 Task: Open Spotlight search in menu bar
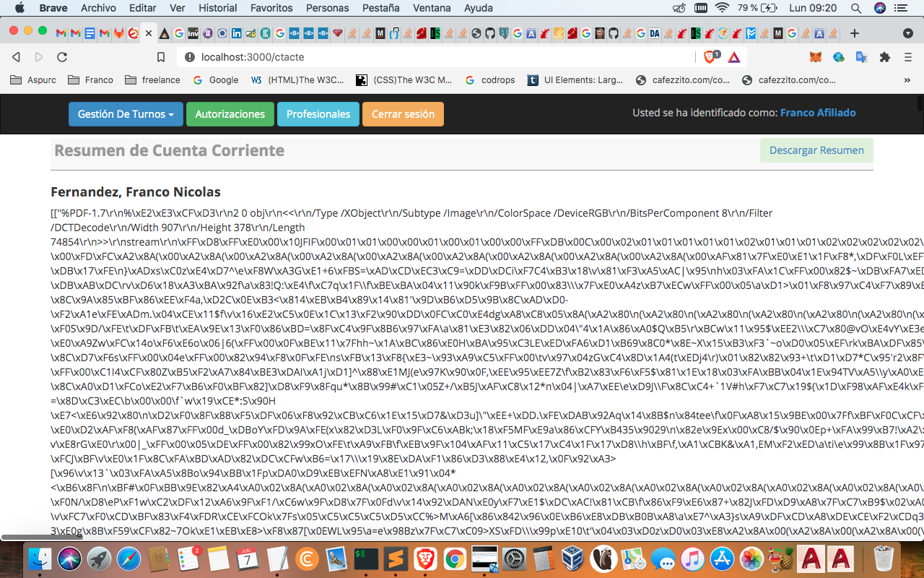(856, 8)
